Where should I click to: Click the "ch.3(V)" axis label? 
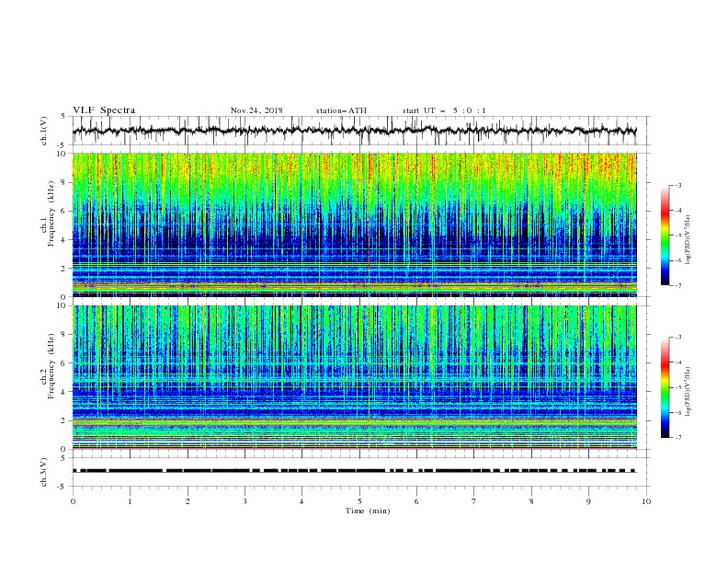tap(44, 472)
